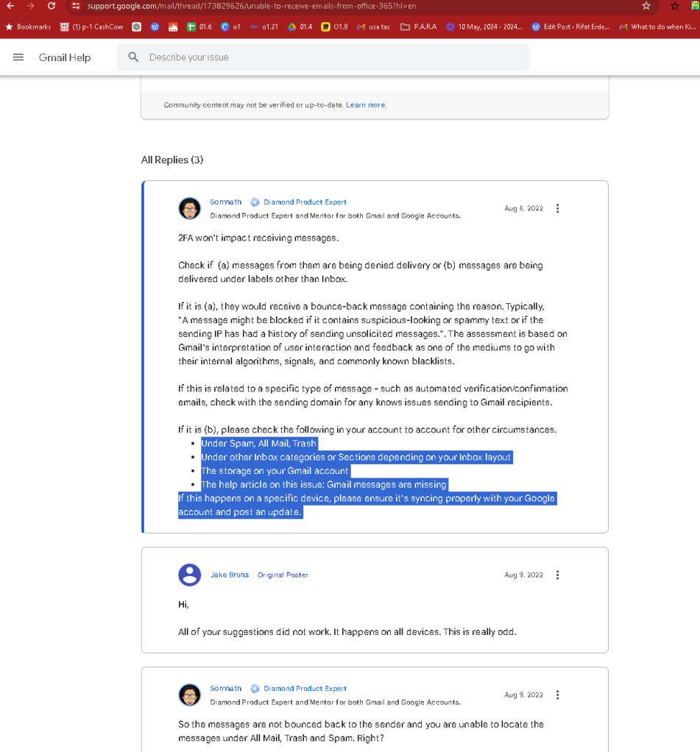Viewport: 700px width, 752px height.
Task: Focus the Describe your issue search box
Action: (323, 57)
